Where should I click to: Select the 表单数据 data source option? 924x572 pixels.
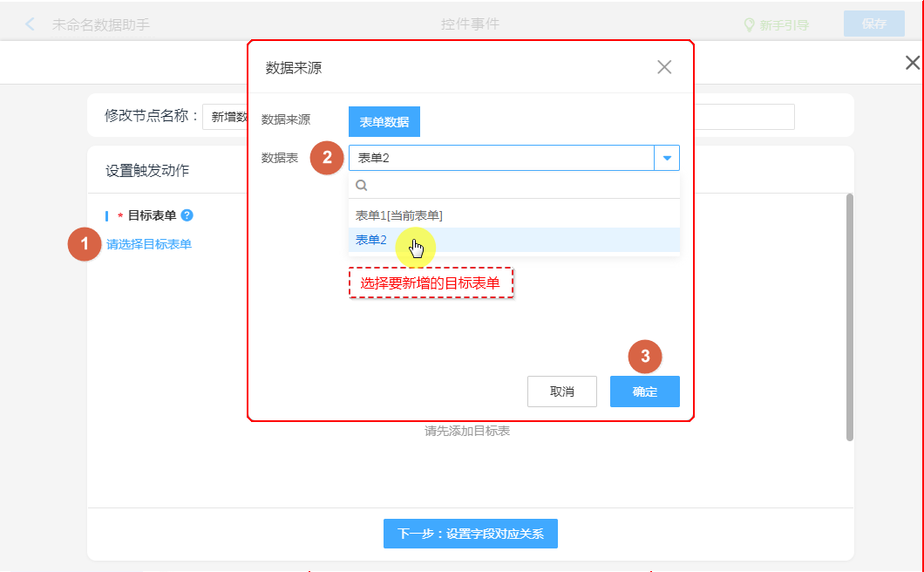(384, 122)
